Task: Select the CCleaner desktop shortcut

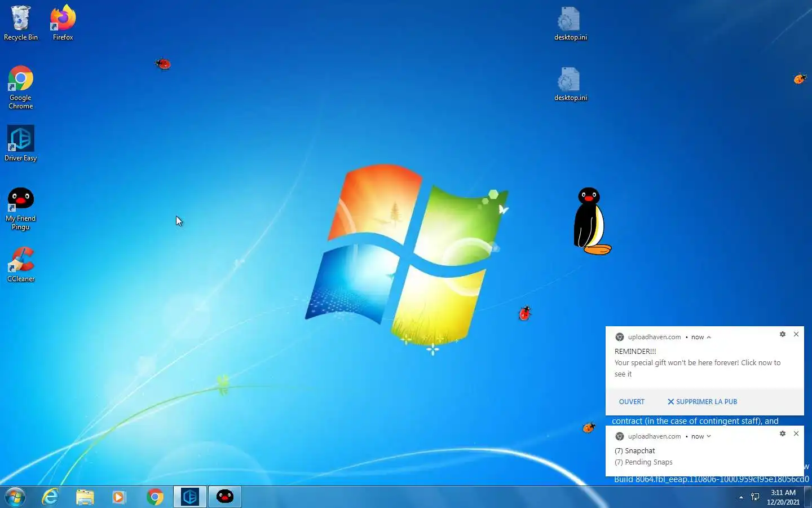Action: coord(21,265)
